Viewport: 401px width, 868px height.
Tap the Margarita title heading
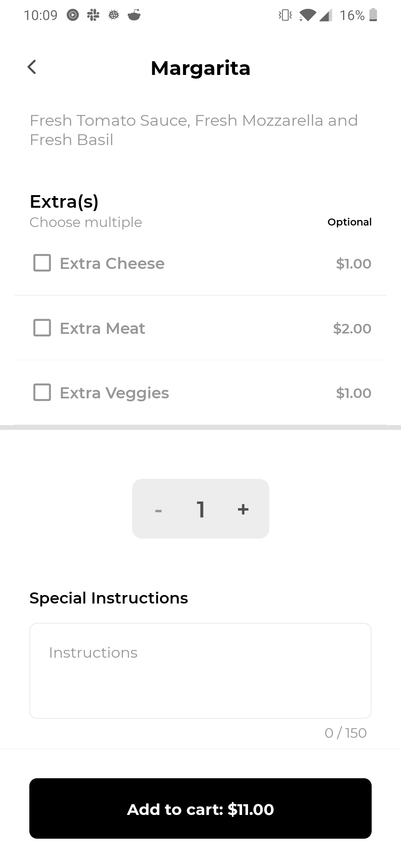[x=200, y=68]
